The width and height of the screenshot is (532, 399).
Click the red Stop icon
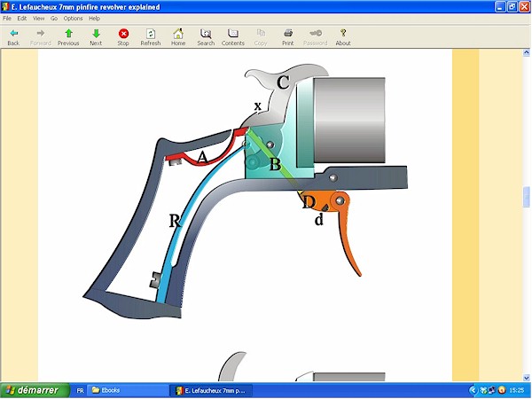point(123,34)
